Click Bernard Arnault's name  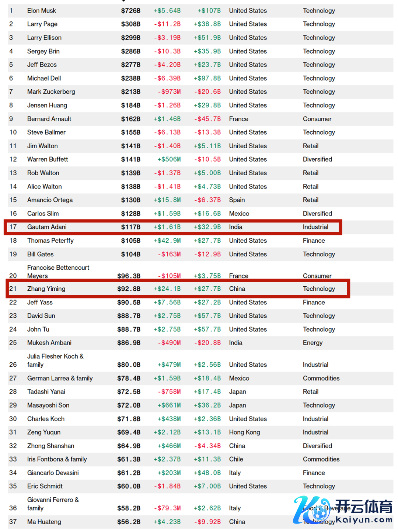pyautogui.click(x=49, y=119)
